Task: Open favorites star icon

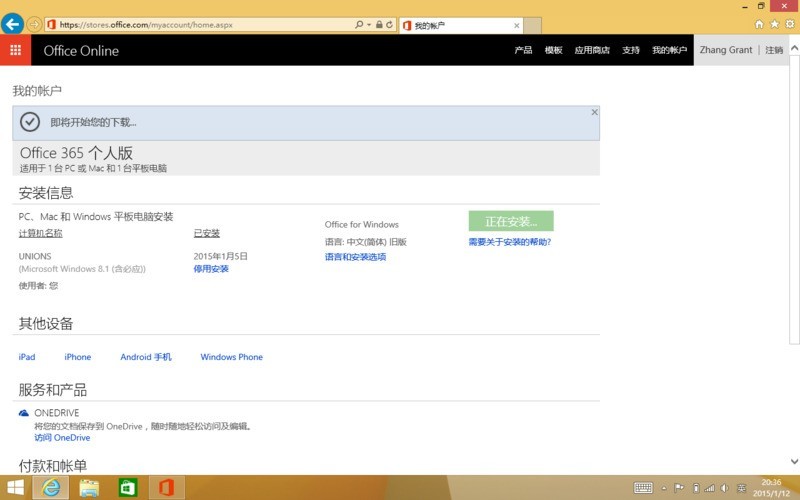Action: tap(774, 24)
